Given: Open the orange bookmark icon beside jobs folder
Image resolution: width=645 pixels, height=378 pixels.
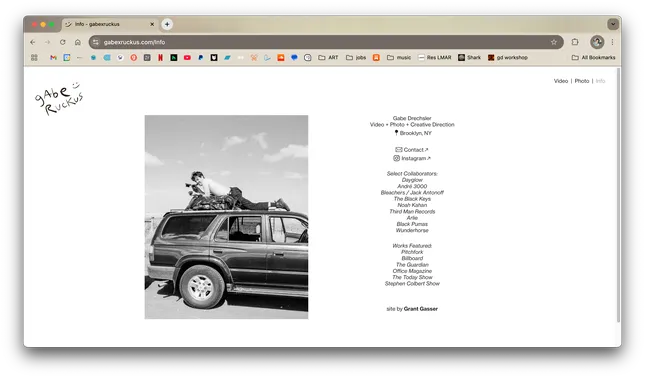Looking at the screenshot, I should click(376, 58).
